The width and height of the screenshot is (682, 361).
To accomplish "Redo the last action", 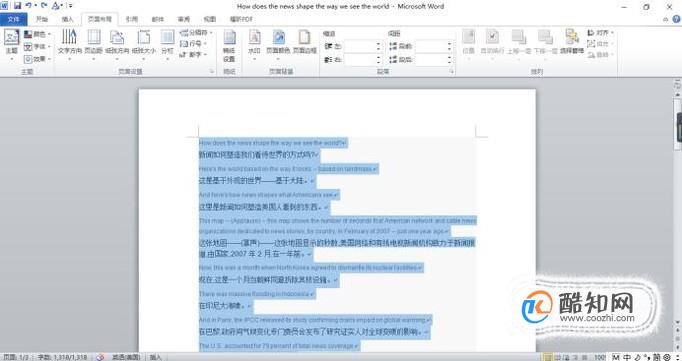I will pyautogui.click(x=43, y=6).
